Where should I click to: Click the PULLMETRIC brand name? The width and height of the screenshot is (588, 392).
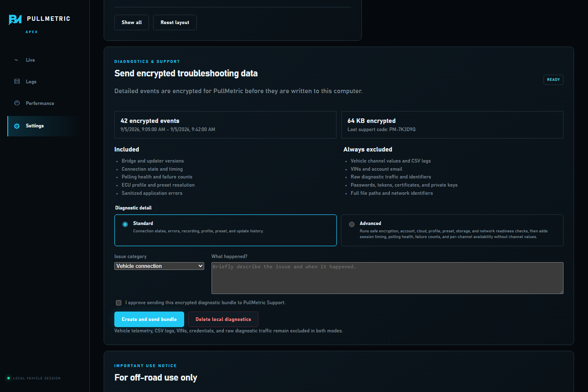[49, 19]
